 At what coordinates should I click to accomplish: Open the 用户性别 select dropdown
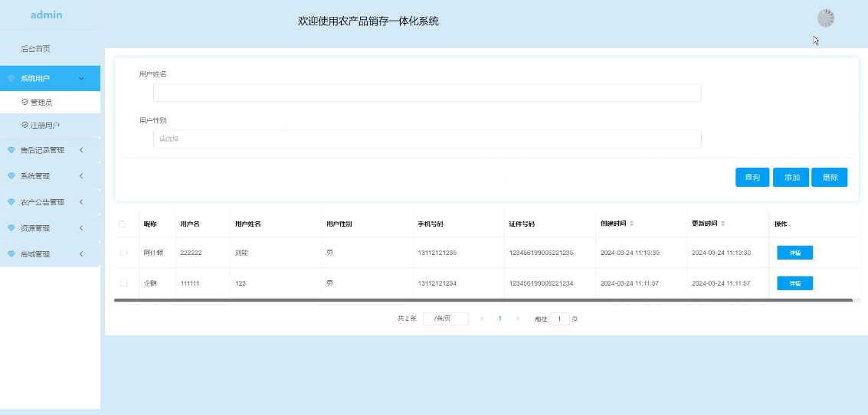pyautogui.click(x=427, y=139)
